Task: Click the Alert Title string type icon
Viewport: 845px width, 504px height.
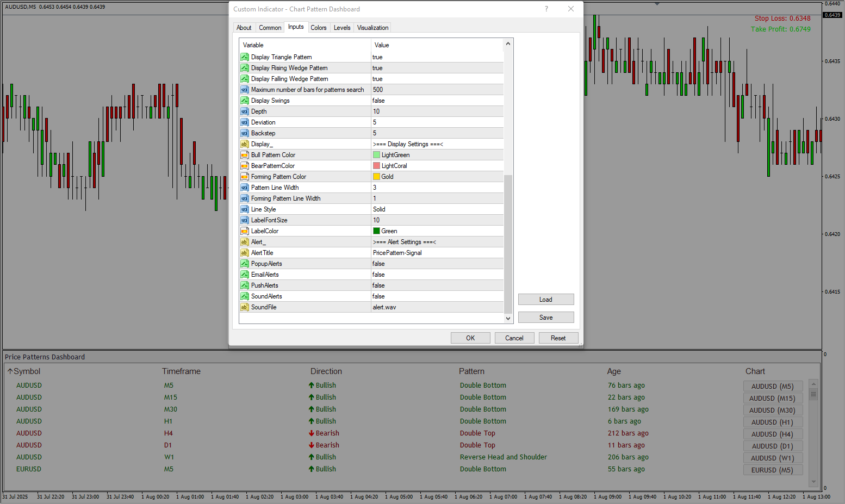Action: tap(245, 253)
